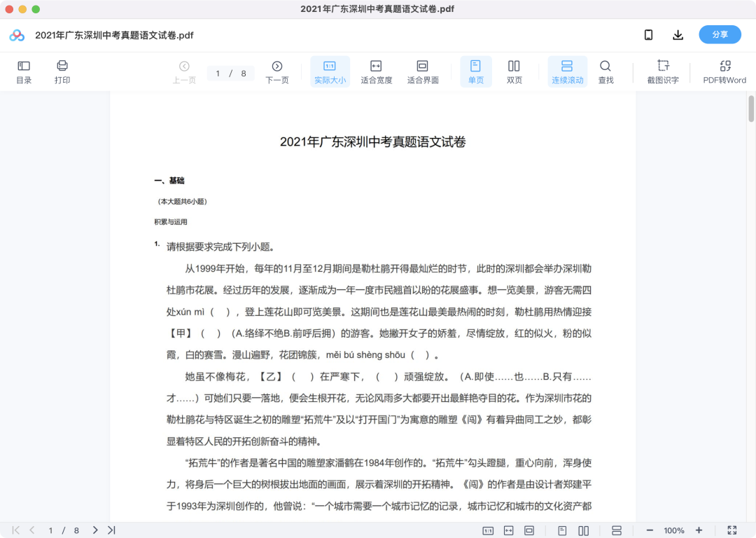Viewport: 756px width, 538px height.
Task: Click the Baidu Netdisk cloud logo
Action: click(17, 35)
